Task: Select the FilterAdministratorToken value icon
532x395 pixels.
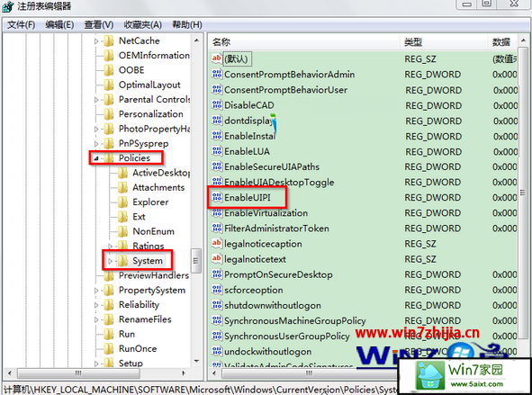Action: 217,228
